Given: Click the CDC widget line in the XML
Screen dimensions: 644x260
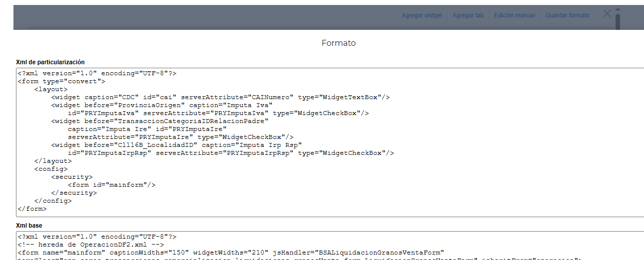Looking at the screenshot, I should 220,97.
